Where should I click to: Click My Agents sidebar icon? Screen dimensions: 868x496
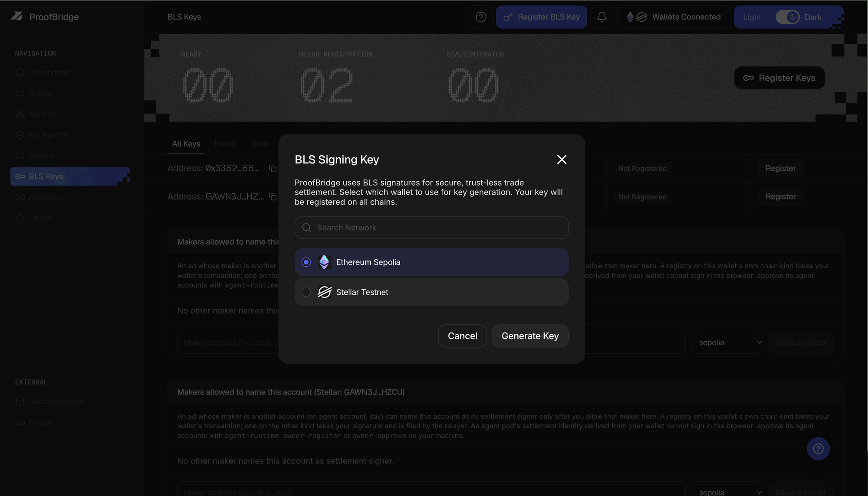pos(20,135)
